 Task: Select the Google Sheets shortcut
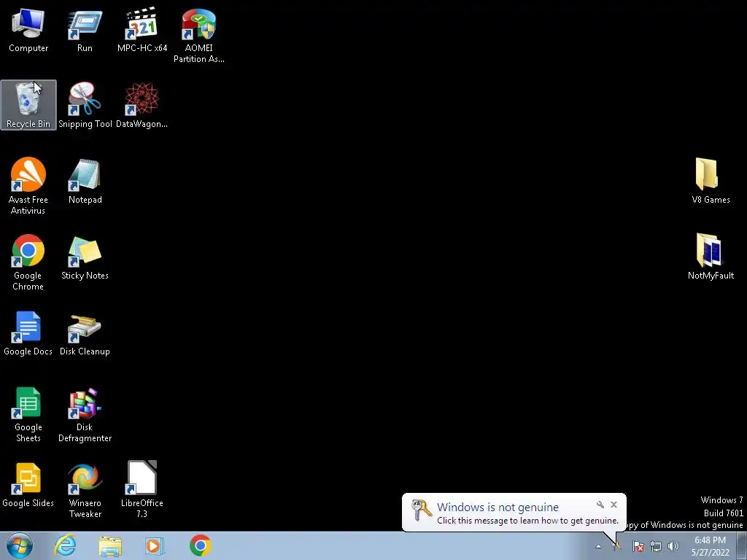coord(28,414)
